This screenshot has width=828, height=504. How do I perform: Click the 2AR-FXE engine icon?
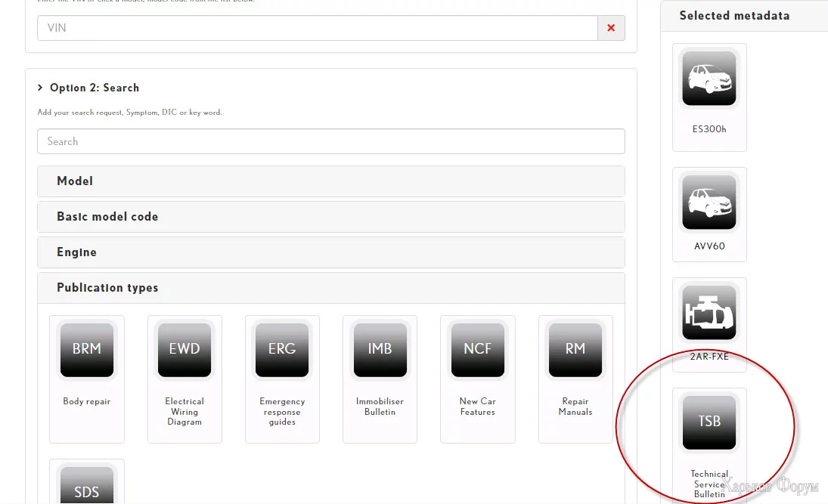pos(709,312)
